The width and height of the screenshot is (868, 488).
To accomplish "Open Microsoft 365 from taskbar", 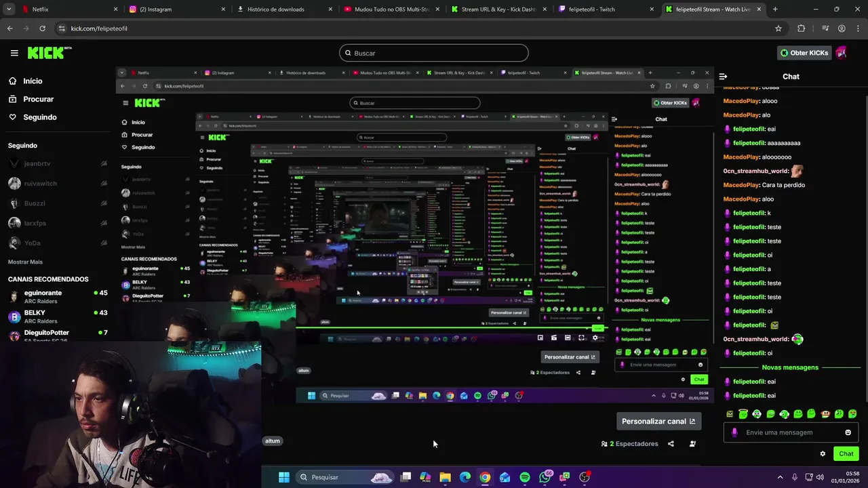I will 425,477.
